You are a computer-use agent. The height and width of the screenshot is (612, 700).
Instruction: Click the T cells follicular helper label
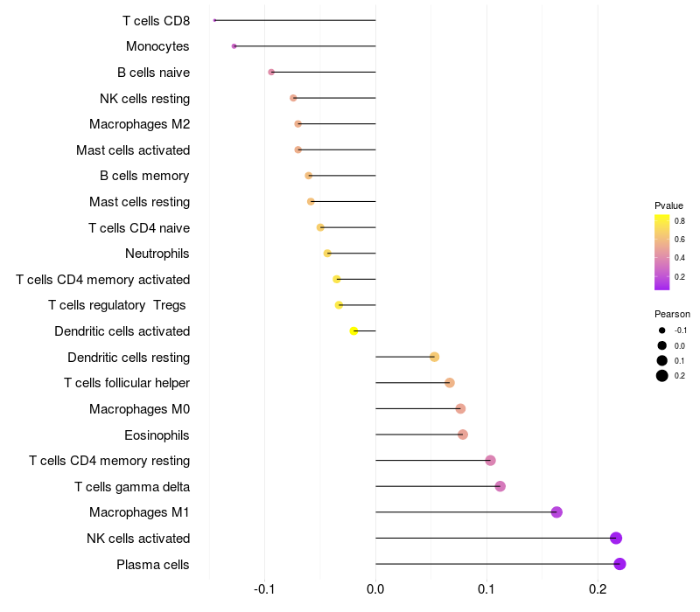tap(127, 383)
